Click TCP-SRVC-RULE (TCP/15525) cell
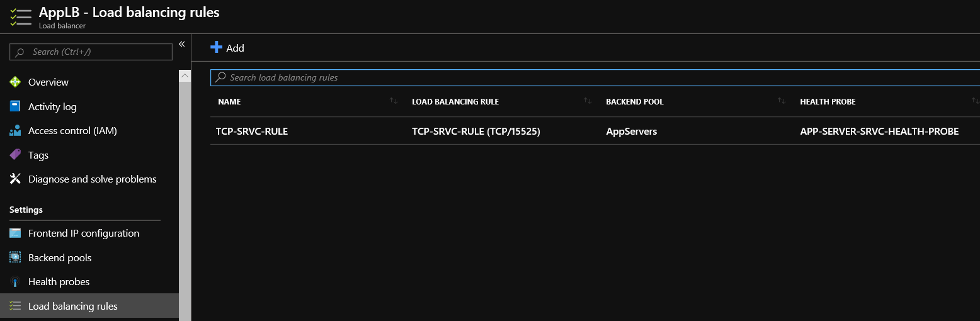 [476, 132]
